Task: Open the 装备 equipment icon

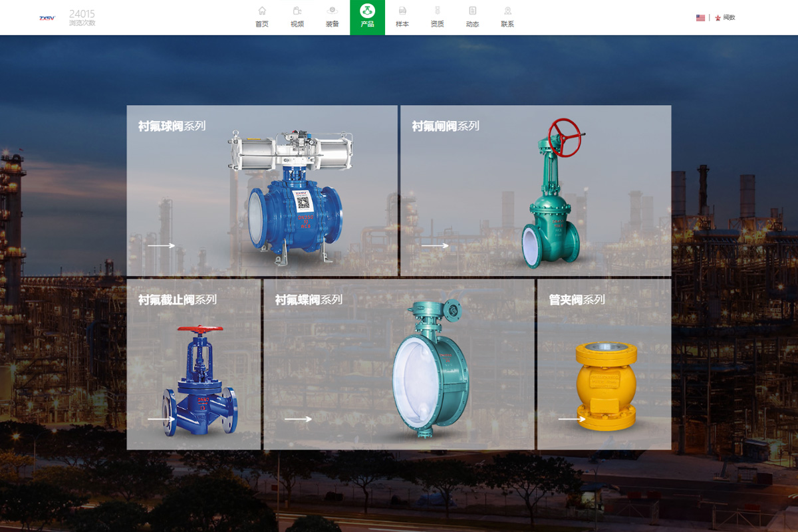Action: [x=332, y=11]
